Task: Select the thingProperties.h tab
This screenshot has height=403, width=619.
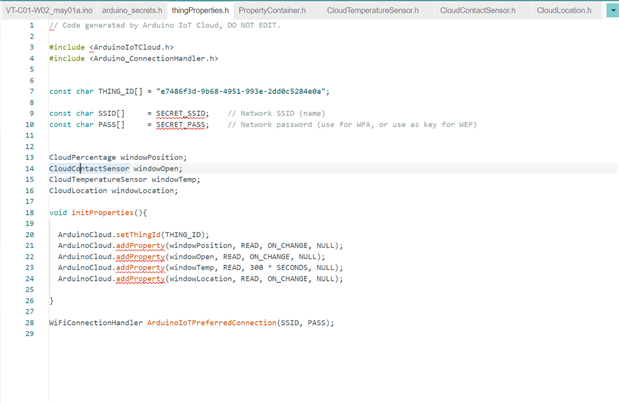Action: (200, 10)
